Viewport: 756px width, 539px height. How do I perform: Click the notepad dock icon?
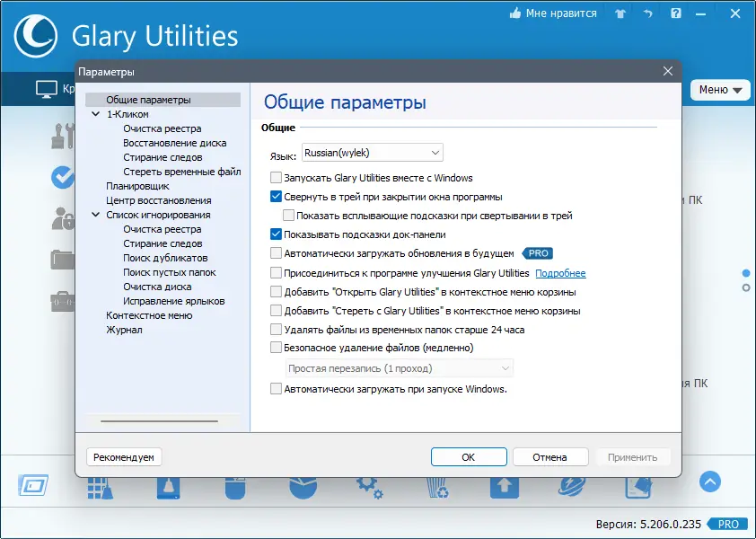pos(638,488)
